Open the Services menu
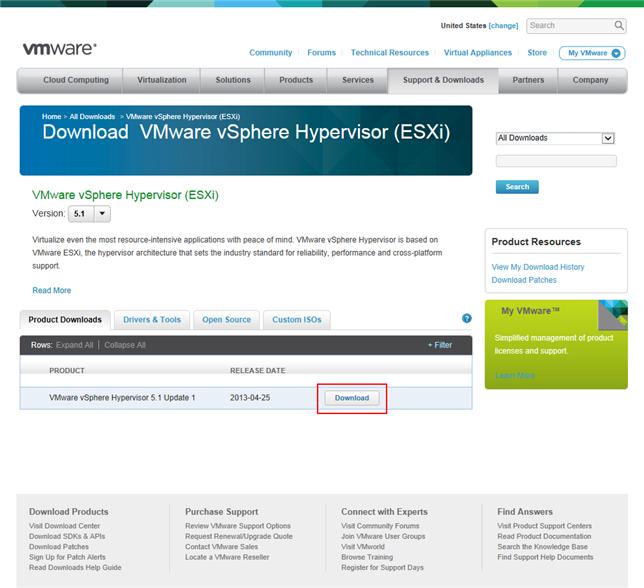 (x=358, y=80)
